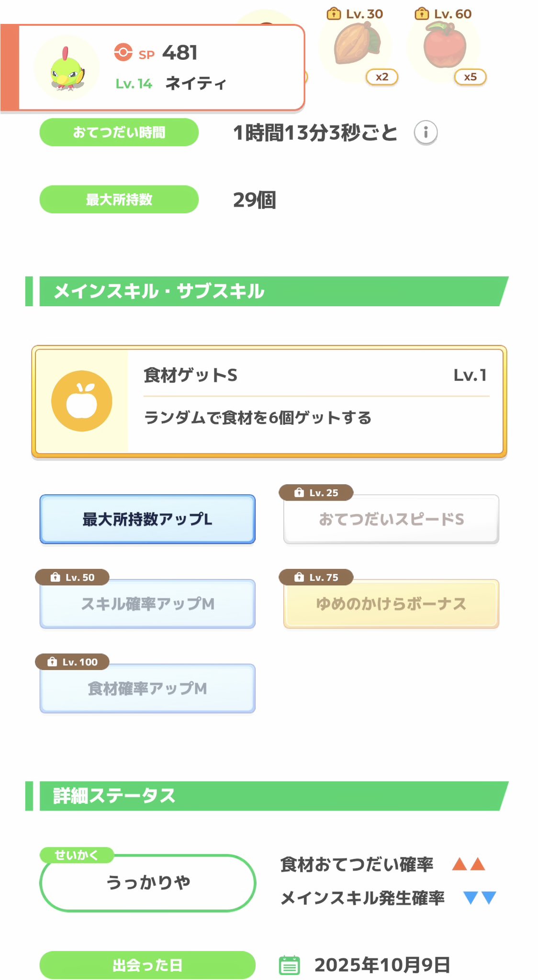
Task: Tap the おてつだい時間 green label
Action: (119, 132)
